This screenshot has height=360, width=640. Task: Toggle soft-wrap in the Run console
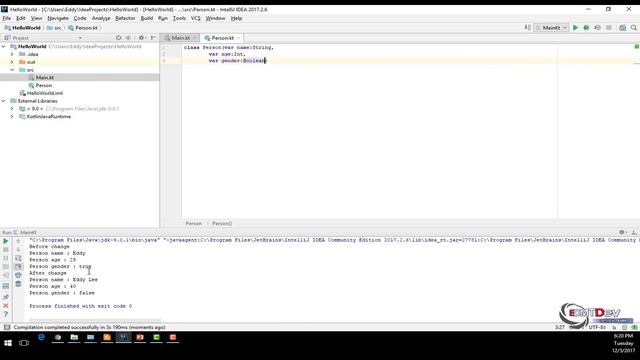(18, 258)
